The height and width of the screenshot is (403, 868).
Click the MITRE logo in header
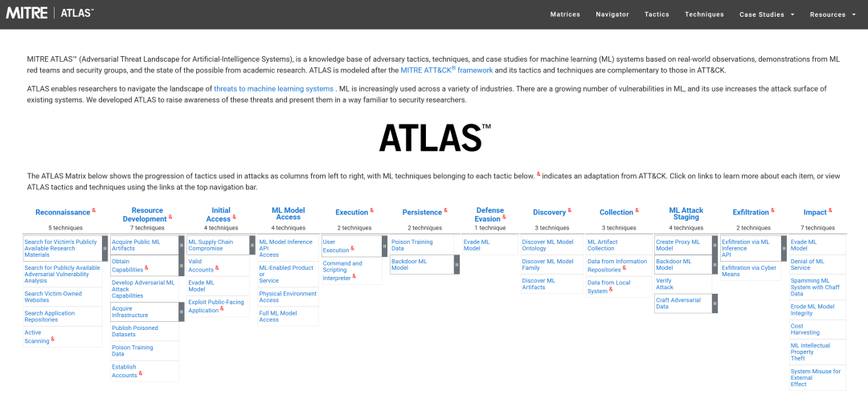coord(27,14)
